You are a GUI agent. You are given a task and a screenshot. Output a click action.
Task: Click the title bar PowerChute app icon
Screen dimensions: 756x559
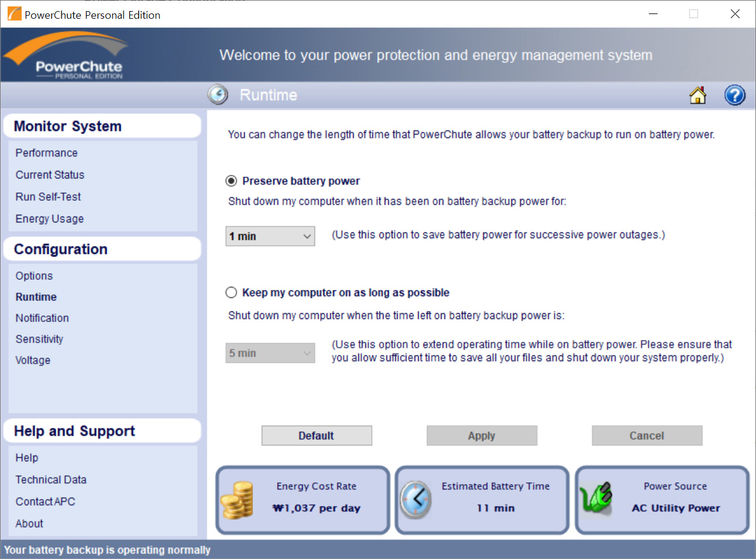pyautogui.click(x=14, y=14)
